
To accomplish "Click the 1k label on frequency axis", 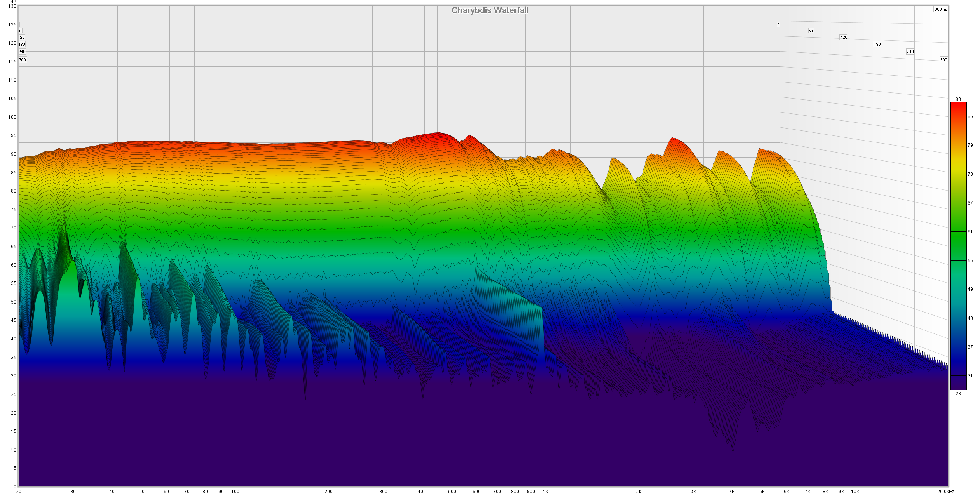I will coord(545,492).
